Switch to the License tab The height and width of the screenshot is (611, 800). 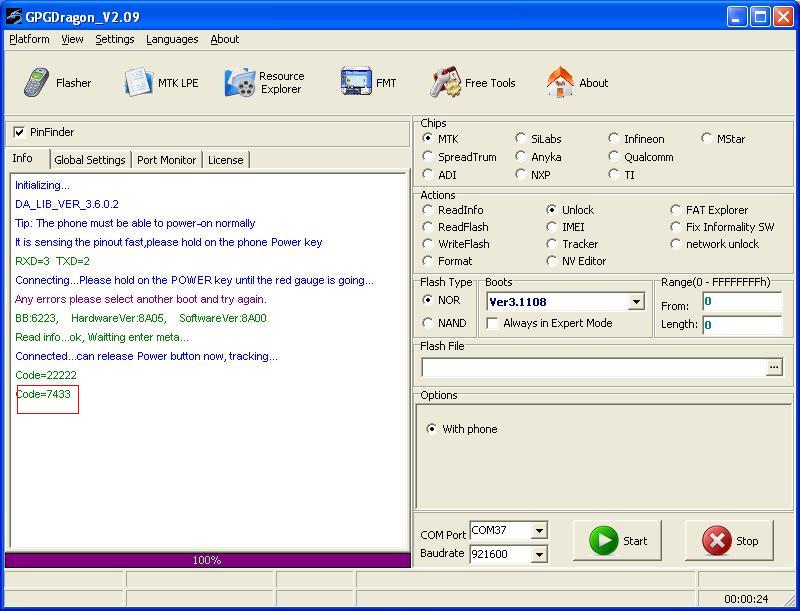point(226,160)
